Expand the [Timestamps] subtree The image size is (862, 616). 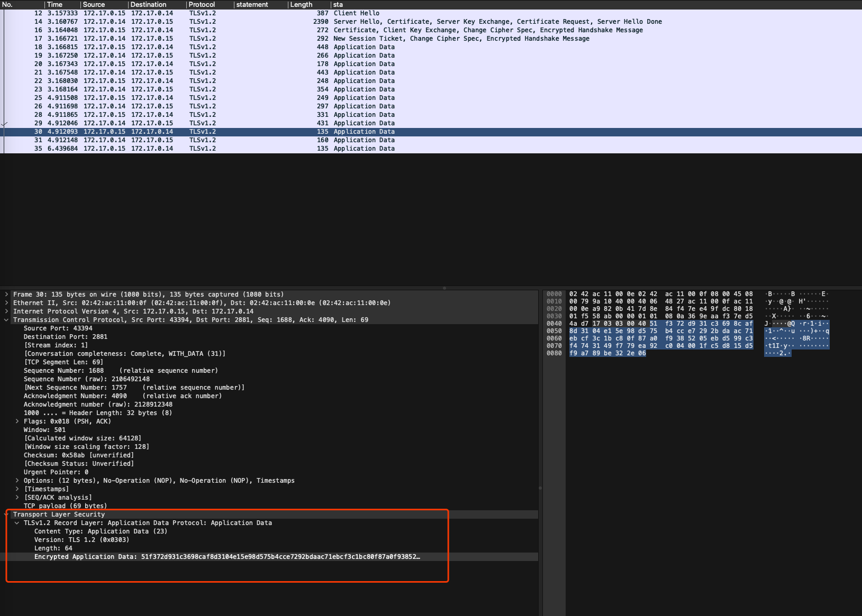pyautogui.click(x=17, y=489)
